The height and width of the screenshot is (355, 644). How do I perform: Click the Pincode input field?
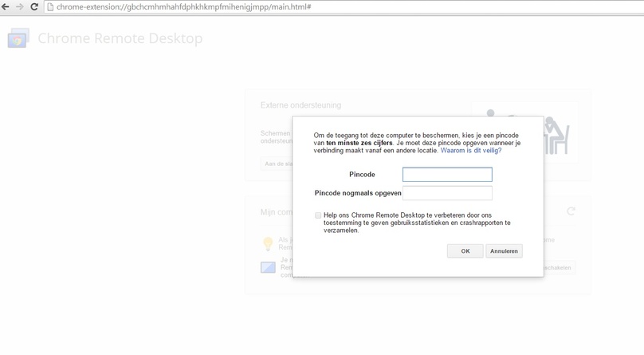click(447, 175)
